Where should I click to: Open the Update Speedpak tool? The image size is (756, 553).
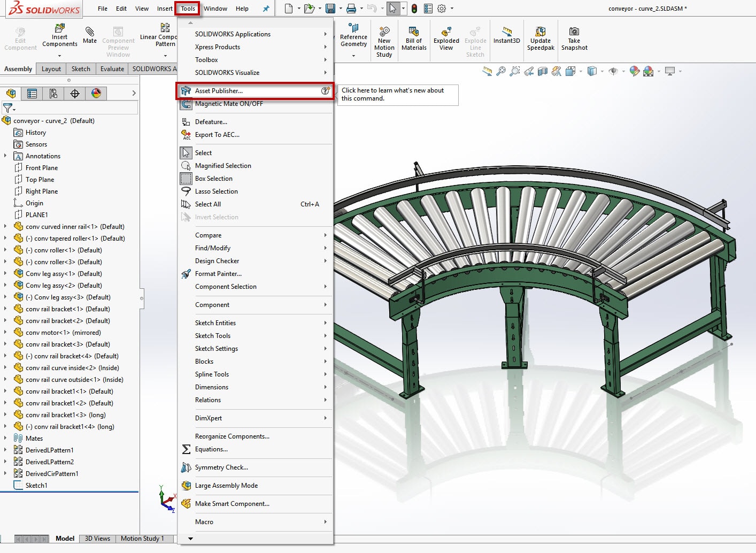(541, 32)
